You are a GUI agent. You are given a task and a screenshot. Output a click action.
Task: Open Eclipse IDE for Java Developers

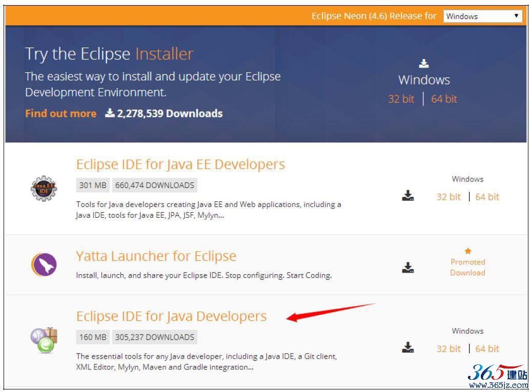pyautogui.click(x=171, y=316)
